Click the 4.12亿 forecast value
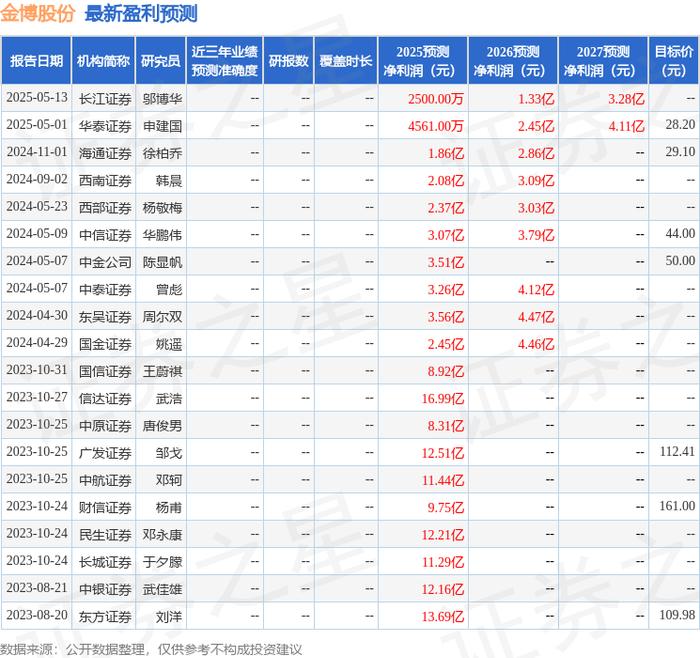 pos(536,289)
